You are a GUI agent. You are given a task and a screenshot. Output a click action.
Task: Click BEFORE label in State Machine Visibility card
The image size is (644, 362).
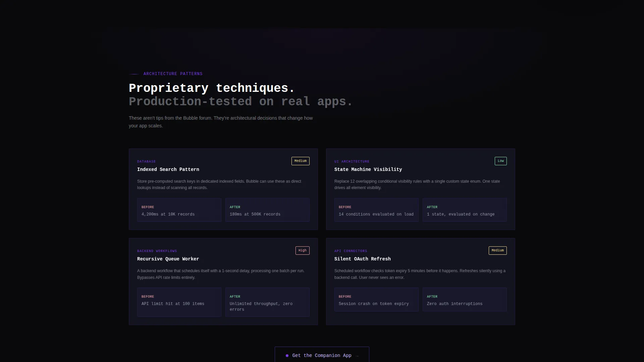(345, 207)
